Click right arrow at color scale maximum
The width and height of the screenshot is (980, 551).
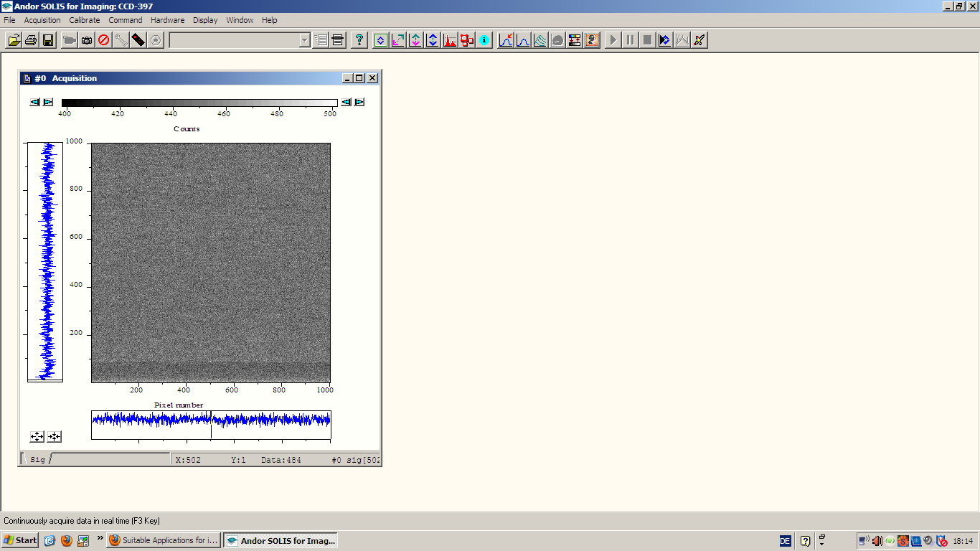[359, 102]
